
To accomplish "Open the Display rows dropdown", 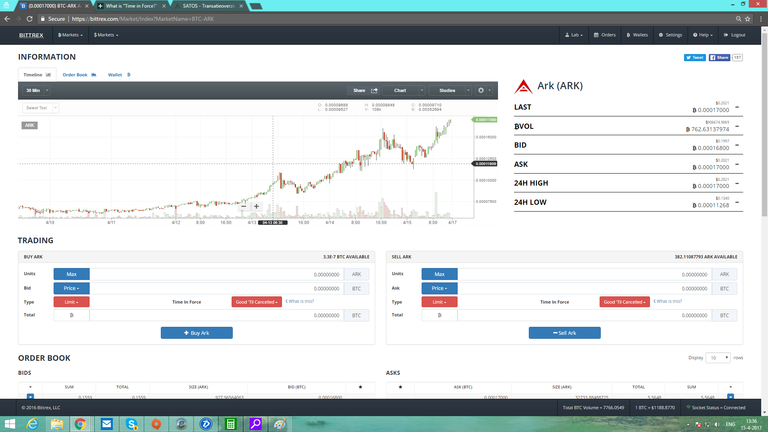I will coord(718,358).
